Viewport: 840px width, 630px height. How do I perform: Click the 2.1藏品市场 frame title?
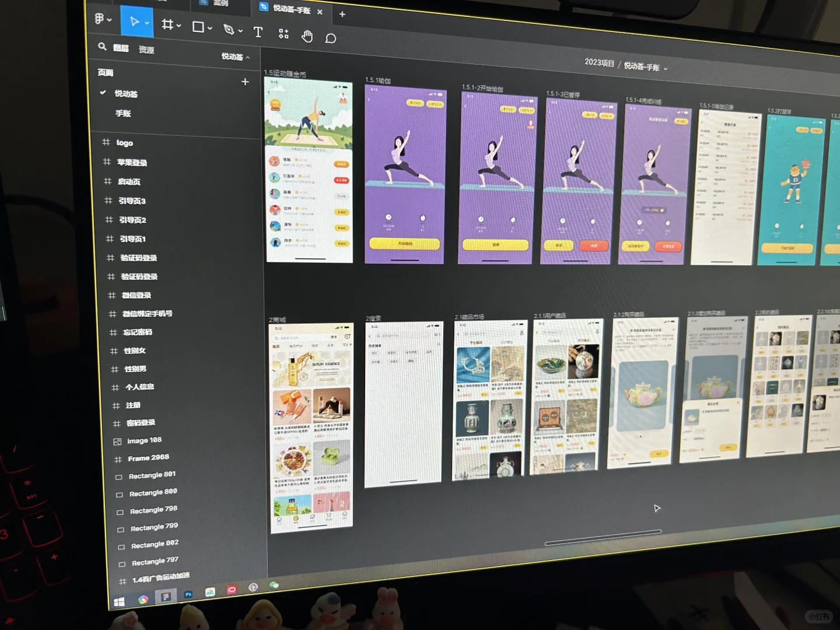[x=470, y=317]
